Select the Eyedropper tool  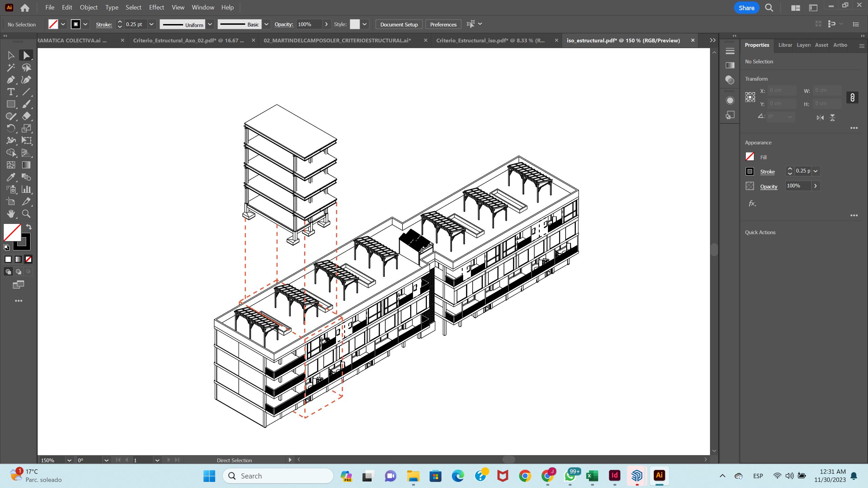11,177
